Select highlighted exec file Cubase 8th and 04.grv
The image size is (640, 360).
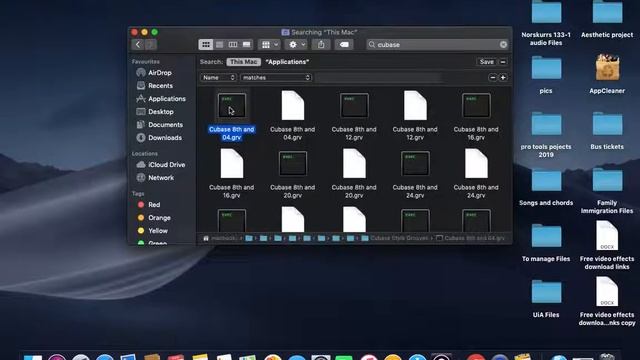[231, 106]
